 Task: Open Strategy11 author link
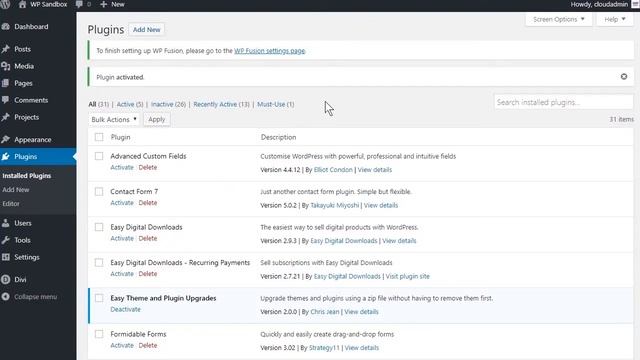pos(324,348)
